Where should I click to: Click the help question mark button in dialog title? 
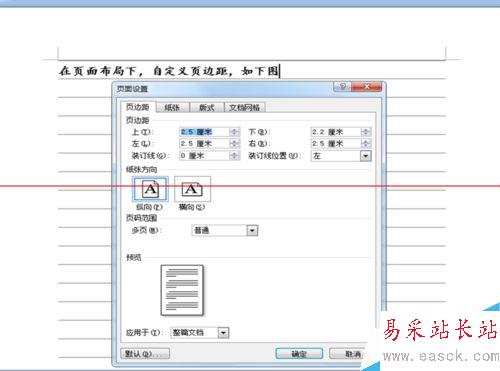342,87
